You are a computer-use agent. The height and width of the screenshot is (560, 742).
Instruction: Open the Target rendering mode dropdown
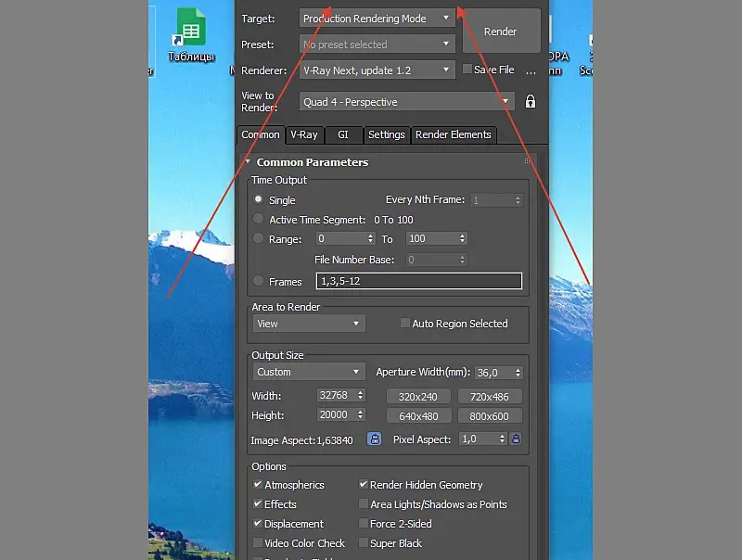coord(377,19)
